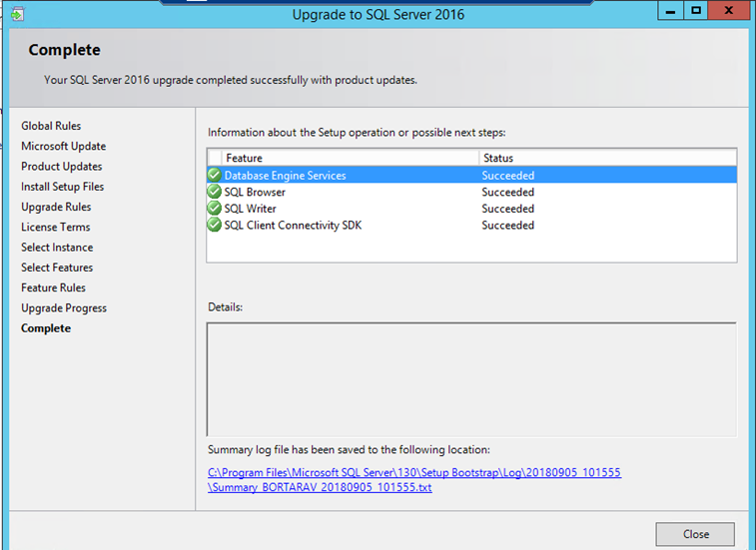756x550 pixels.
Task: Select the SQL Writer feature row
Action: [x=250, y=209]
